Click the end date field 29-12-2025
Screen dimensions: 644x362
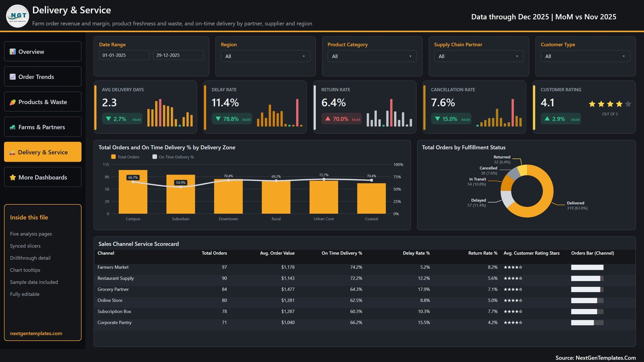(x=178, y=55)
